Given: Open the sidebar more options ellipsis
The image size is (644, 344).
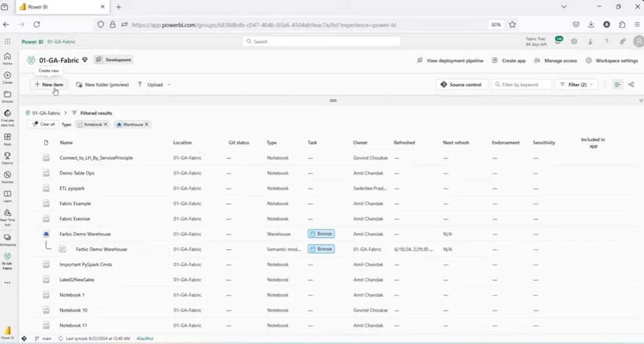Looking at the screenshot, I should [7, 282].
